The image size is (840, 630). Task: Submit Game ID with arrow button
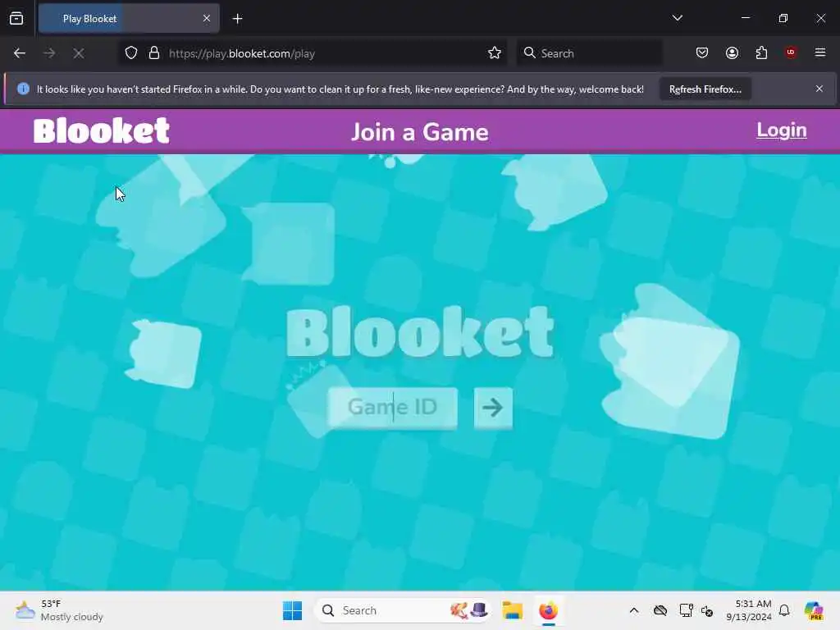coord(493,408)
